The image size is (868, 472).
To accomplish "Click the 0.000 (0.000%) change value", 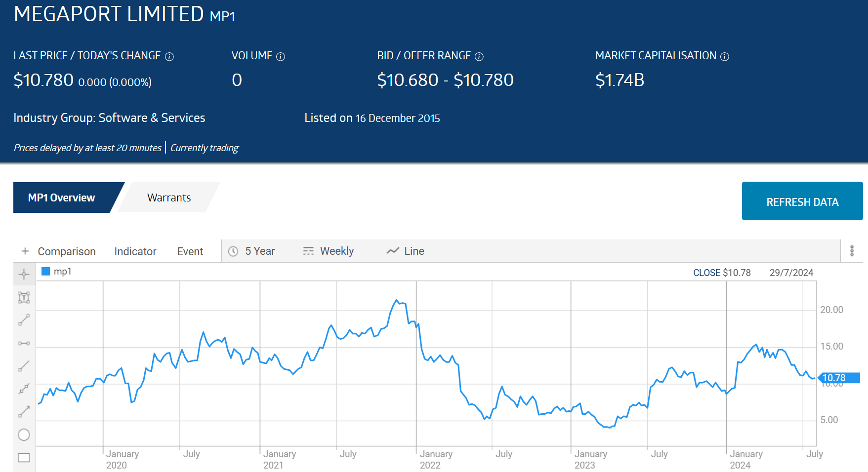I will click(x=115, y=82).
